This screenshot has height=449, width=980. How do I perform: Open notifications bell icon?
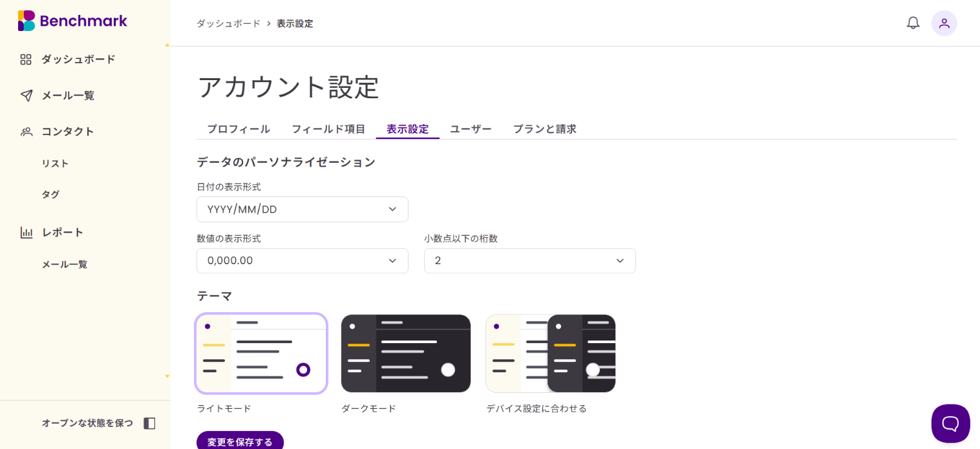click(913, 23)
